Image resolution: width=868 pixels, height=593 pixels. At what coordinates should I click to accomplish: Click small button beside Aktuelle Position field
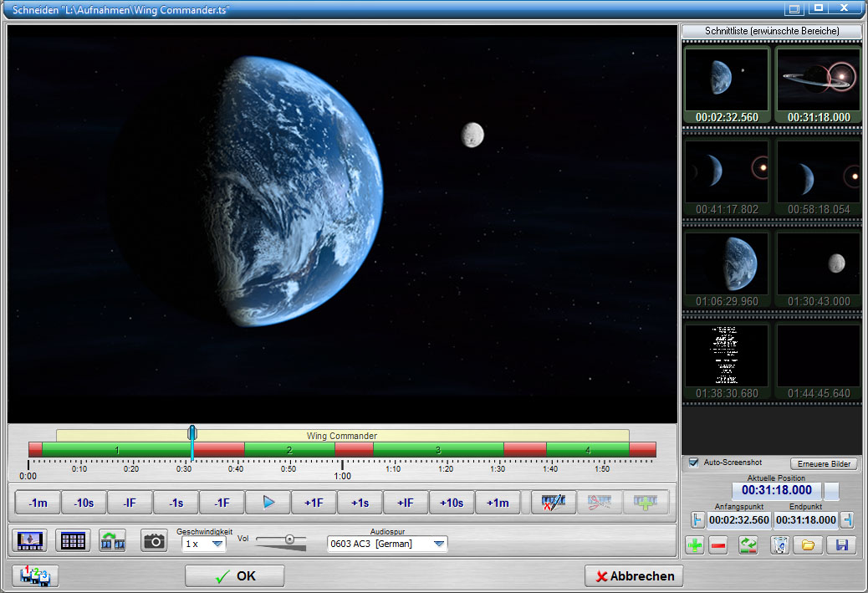click(x=831, y=491)
